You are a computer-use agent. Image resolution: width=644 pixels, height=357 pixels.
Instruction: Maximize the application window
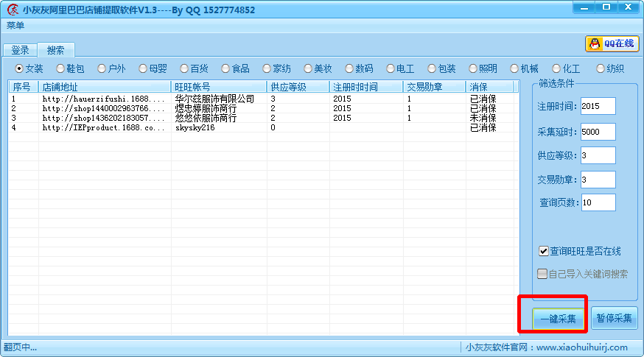tap(606, 8)
